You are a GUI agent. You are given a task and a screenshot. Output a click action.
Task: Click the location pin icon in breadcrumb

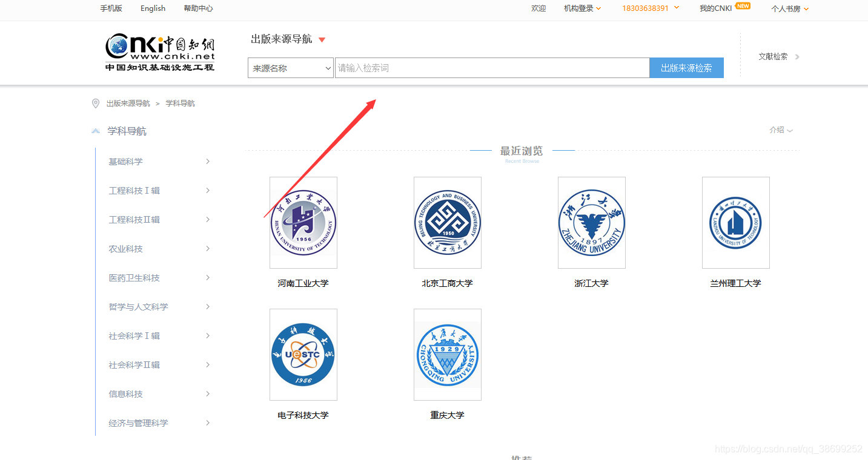point(96,103)
